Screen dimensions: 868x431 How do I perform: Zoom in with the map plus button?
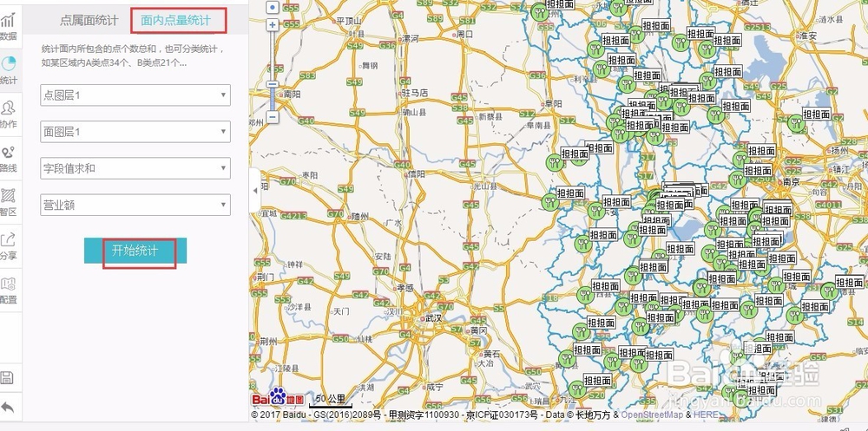(x=273, y=25)
